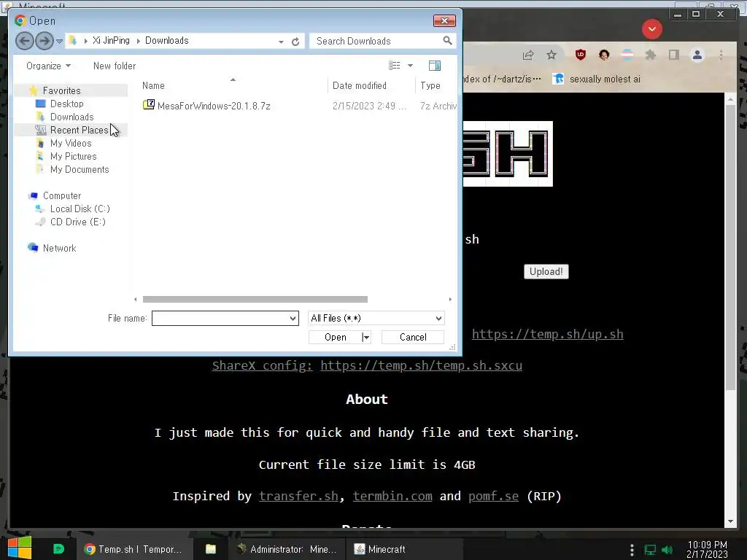The image size is (747, 560).
Task: Select Computer in navigation pane
Action: click(x=62, y=195)
